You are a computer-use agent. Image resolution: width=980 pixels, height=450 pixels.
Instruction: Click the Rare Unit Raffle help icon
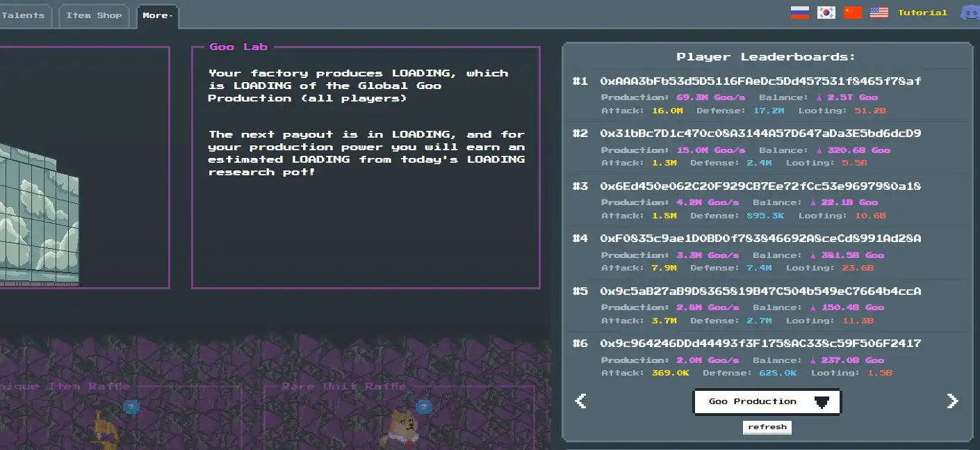423,407
